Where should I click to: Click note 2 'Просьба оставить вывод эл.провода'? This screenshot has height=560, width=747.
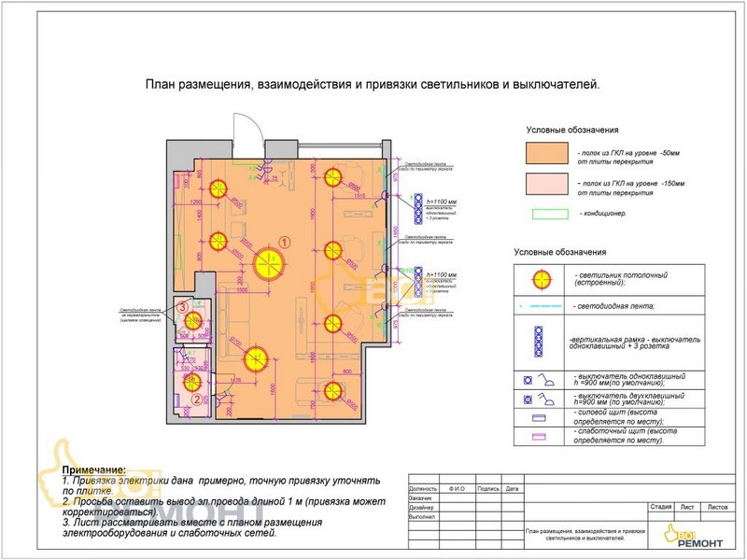(223, 507)
